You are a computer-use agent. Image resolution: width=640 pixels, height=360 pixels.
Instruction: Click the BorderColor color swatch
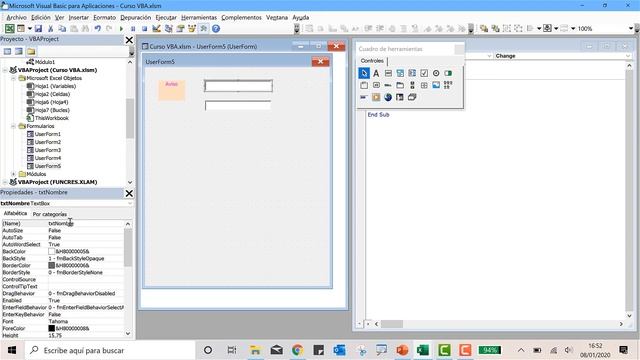[x=51, y=265]
